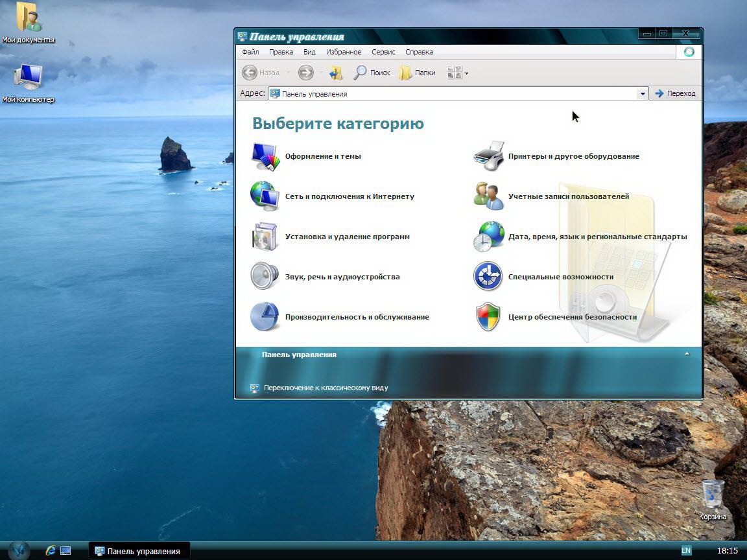Open the Сервис menu
The width and height of the screenshot is (747, 560).
[383, 52]
